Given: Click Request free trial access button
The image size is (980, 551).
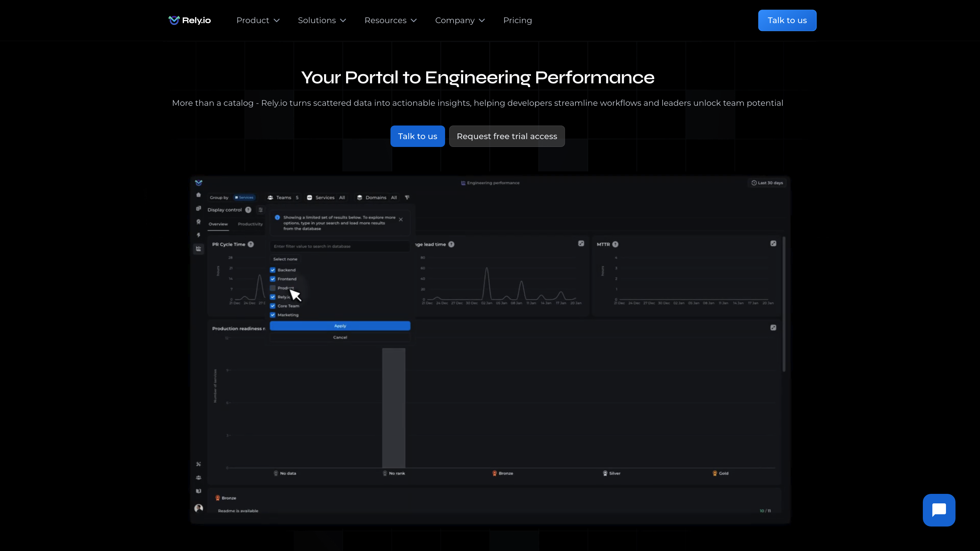Looking at the screenshot, I should [507, 136].
